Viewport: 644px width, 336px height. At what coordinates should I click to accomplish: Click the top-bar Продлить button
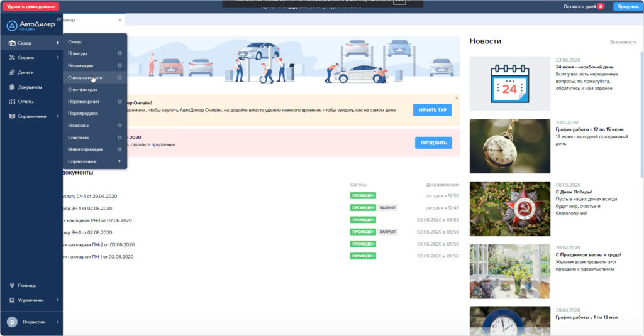pos(628,6)
